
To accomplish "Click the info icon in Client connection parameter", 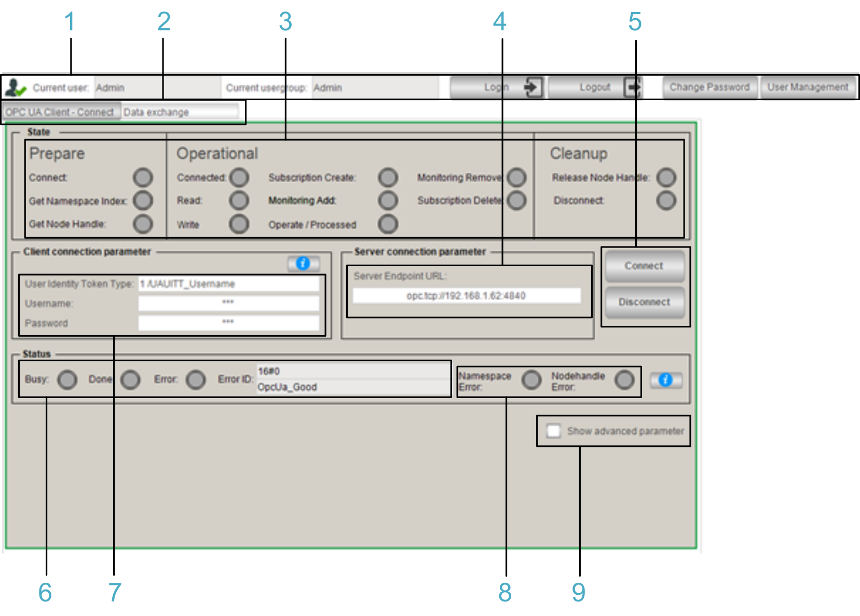I will click(303, 264).
